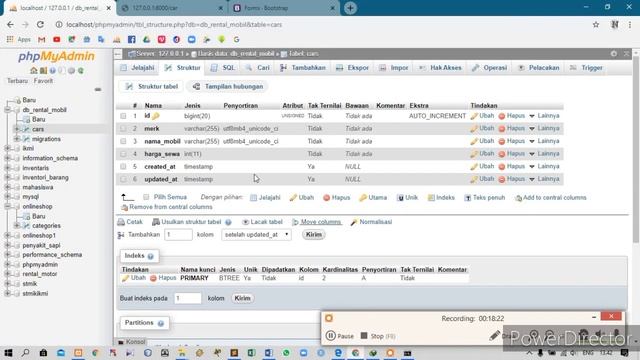Click Hapus for the harga_sewa column

click(512, 154)
